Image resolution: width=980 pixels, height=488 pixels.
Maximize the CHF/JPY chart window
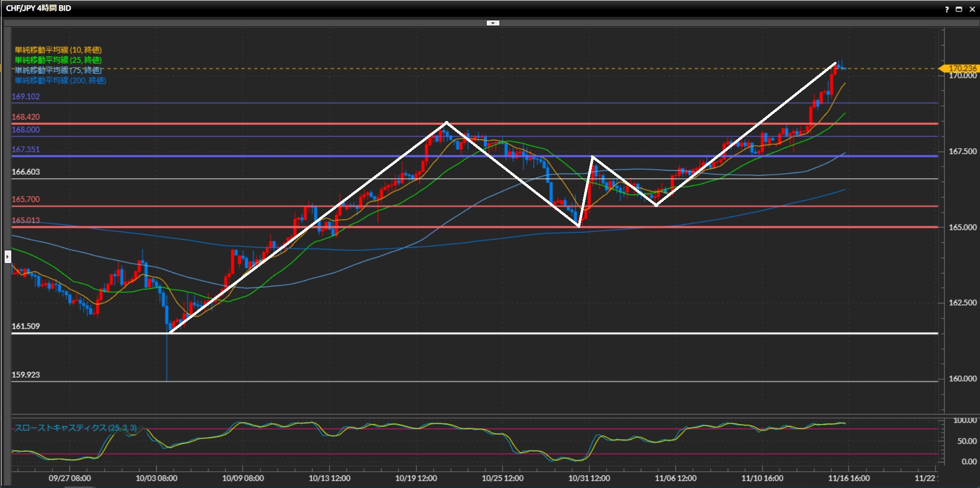[x=959, y=9]
